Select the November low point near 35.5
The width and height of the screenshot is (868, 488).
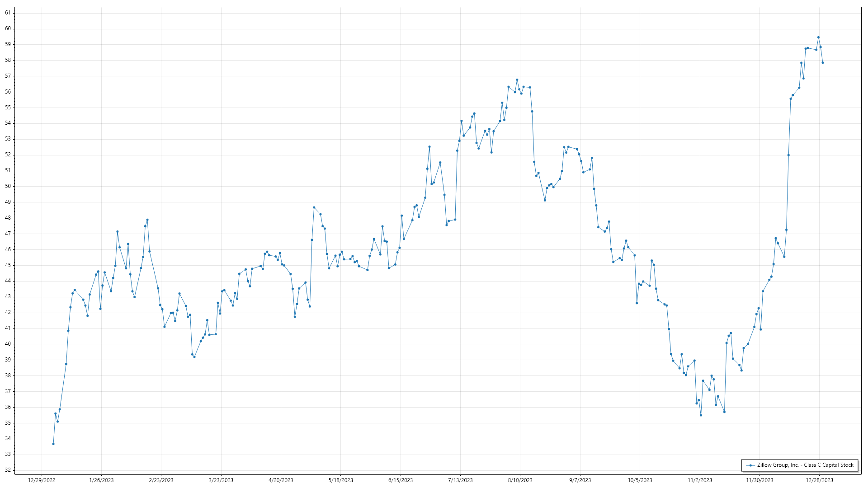701,415
